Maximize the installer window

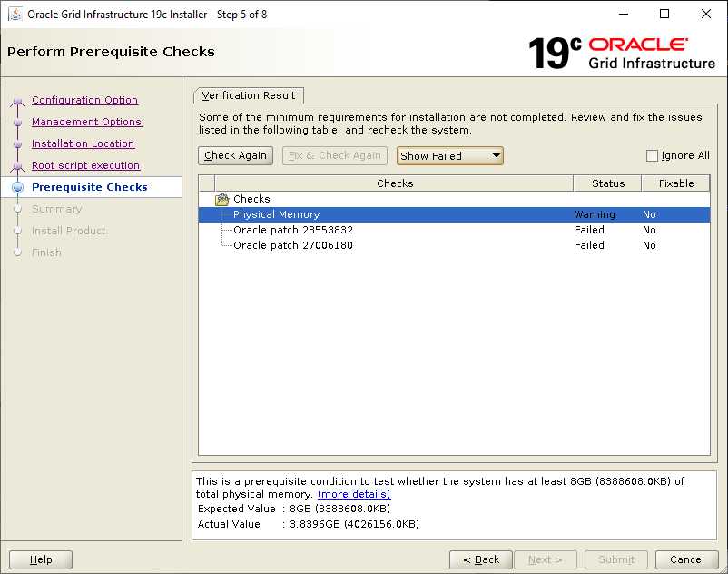click(x=664, y=14)
